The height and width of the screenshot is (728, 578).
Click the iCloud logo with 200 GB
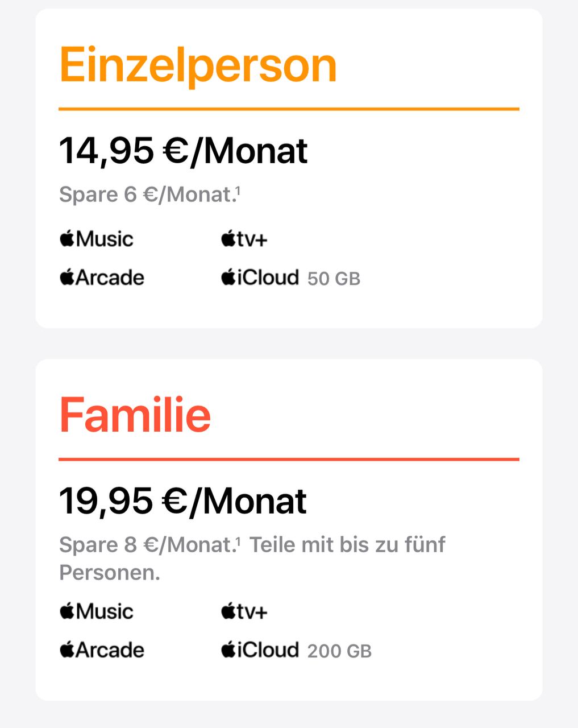[260, 650]
